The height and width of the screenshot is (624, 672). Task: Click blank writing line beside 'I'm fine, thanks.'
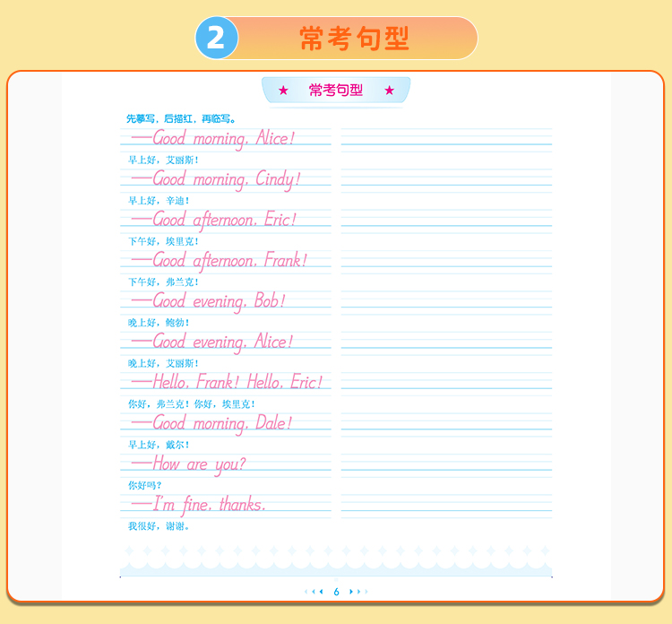[446, 506]
